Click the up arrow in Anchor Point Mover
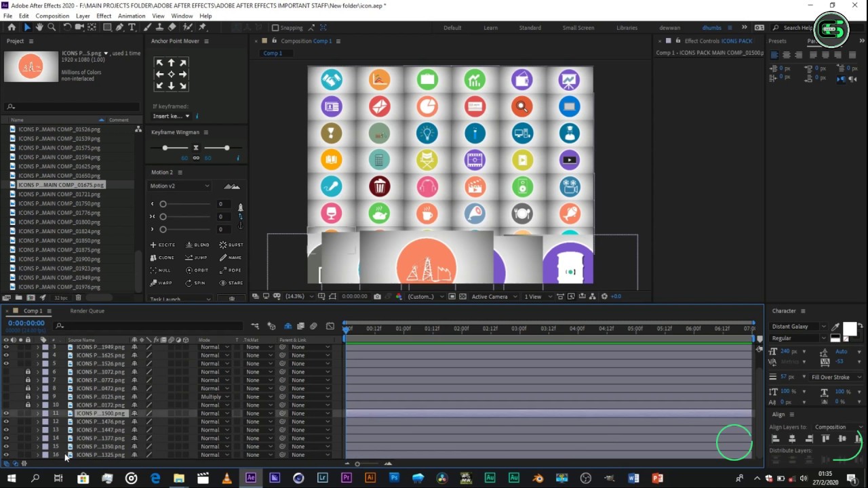 (171, 62)
